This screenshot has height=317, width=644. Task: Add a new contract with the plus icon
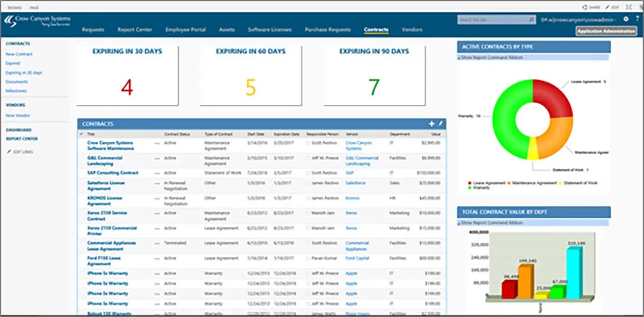coord(431,124)
